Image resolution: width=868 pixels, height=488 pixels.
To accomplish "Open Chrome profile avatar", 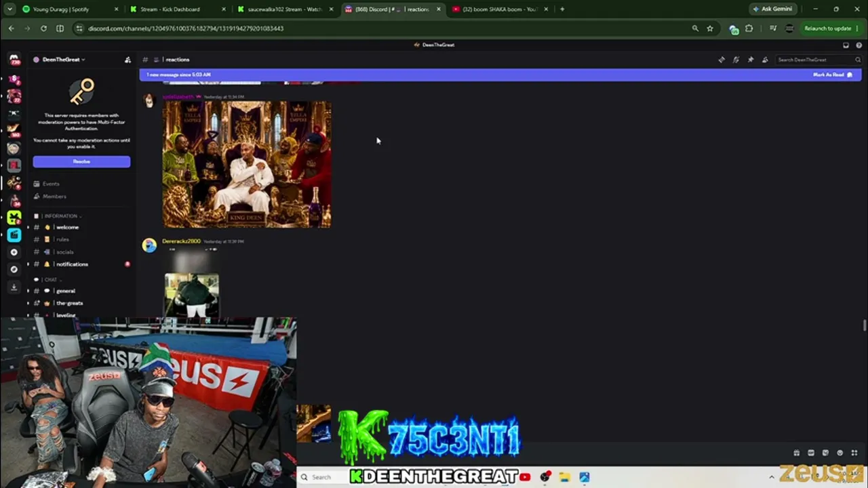I will (x=789, y=28).
